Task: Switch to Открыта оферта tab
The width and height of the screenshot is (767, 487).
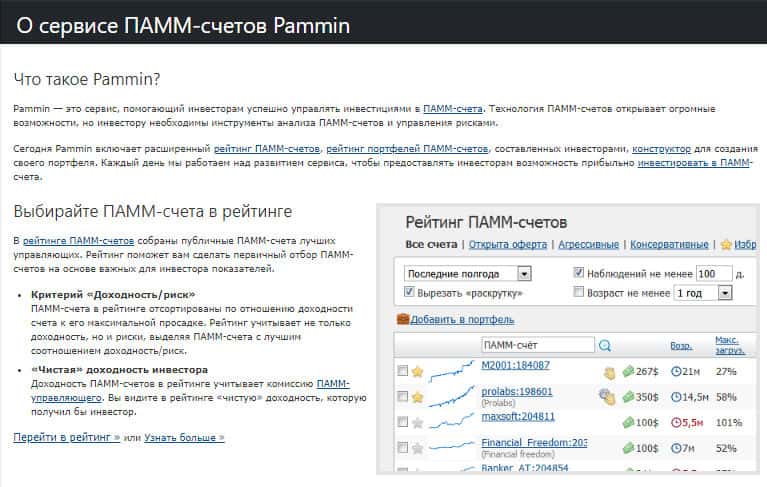Action: click(508, 244)
